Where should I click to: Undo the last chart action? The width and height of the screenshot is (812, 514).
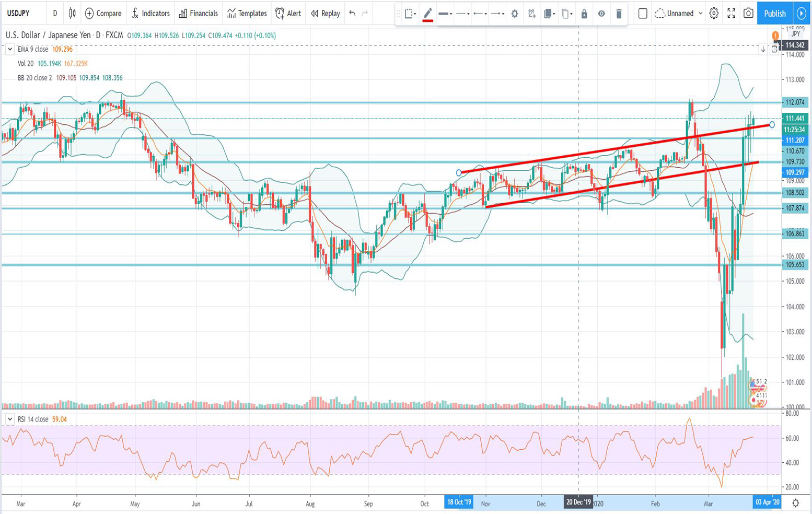coord(352,14)
